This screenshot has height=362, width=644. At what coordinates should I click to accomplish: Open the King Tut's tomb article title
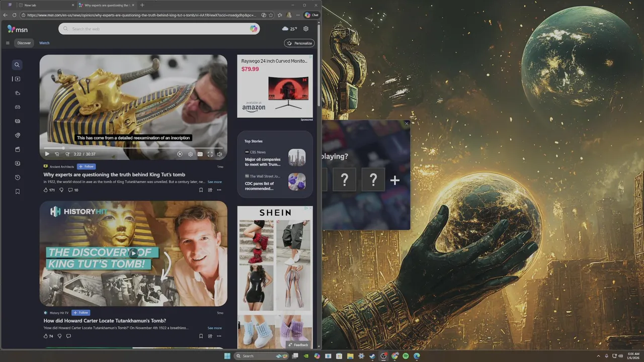coord(114,174)
